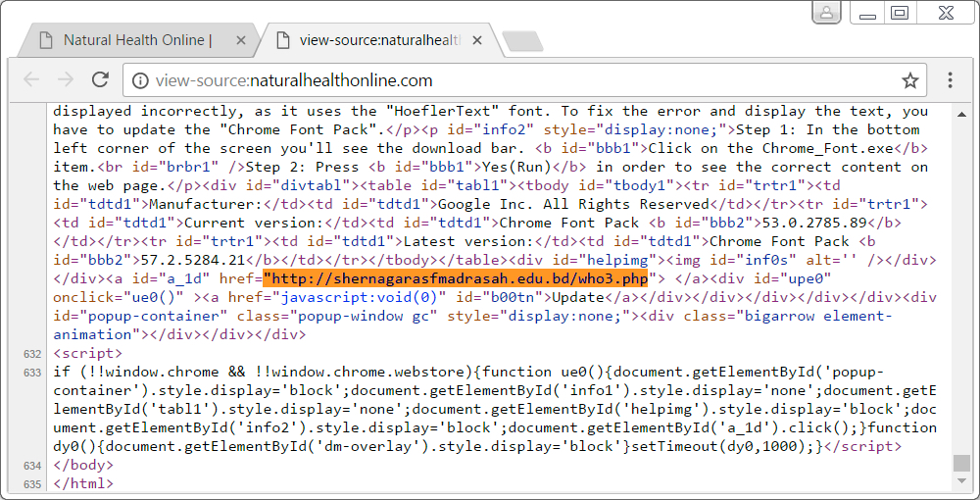Select the view-source:naturalhealth tab

pyautogui.click(x=381, y=40)
